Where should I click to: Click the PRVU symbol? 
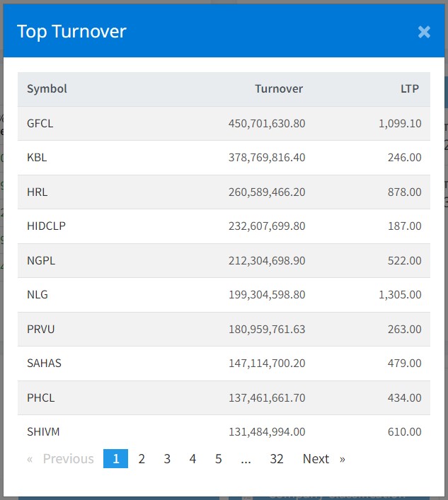click(41, 330)
